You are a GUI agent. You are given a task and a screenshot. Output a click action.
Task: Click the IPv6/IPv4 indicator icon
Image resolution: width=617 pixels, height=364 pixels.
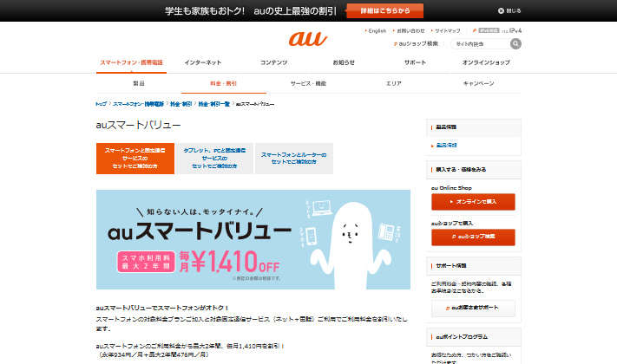[x=497, y=30]
